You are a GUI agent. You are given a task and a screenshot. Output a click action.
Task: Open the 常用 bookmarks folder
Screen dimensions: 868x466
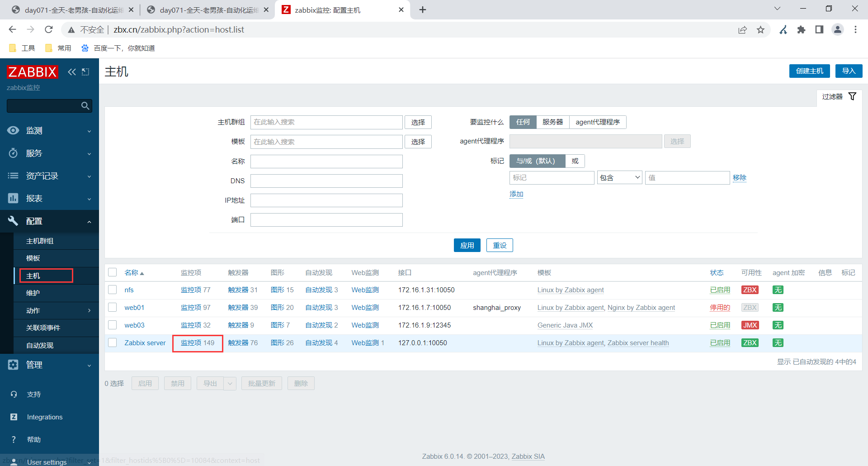58,48
